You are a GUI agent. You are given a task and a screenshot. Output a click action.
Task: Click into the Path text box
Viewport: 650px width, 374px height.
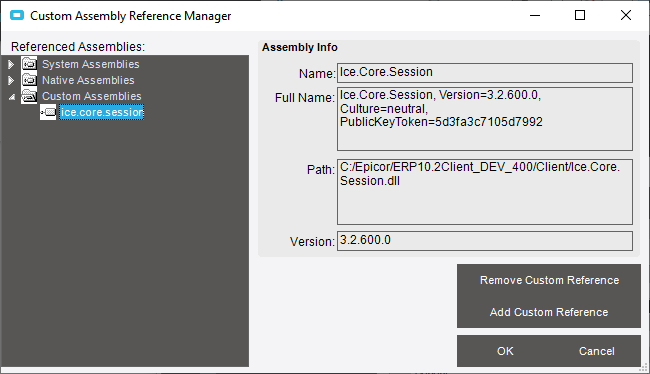pos(485,192)
